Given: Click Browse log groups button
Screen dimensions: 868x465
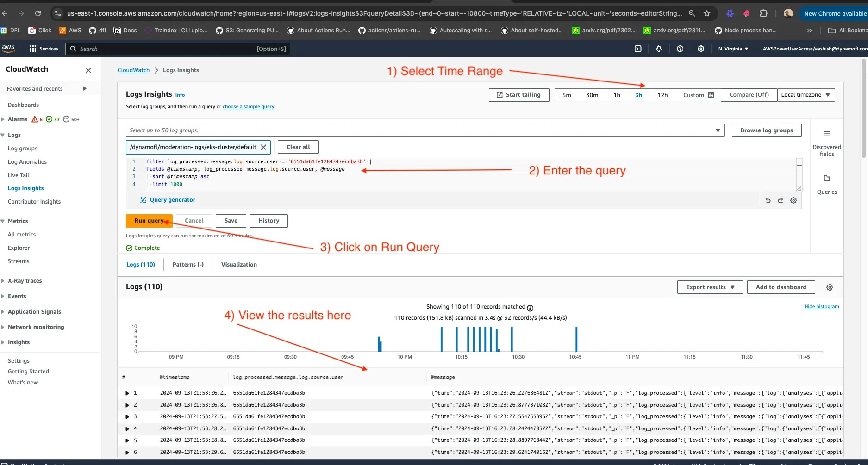Looking at the screenshot, I should coord(767,130).
